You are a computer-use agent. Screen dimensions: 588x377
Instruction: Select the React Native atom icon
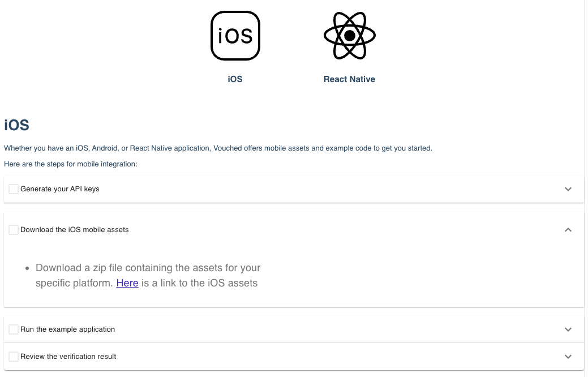coord(350,36)
